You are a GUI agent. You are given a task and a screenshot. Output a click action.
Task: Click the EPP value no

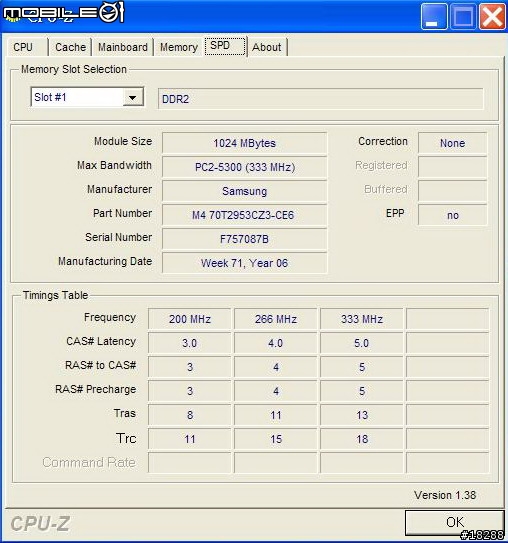pos(452,215)
